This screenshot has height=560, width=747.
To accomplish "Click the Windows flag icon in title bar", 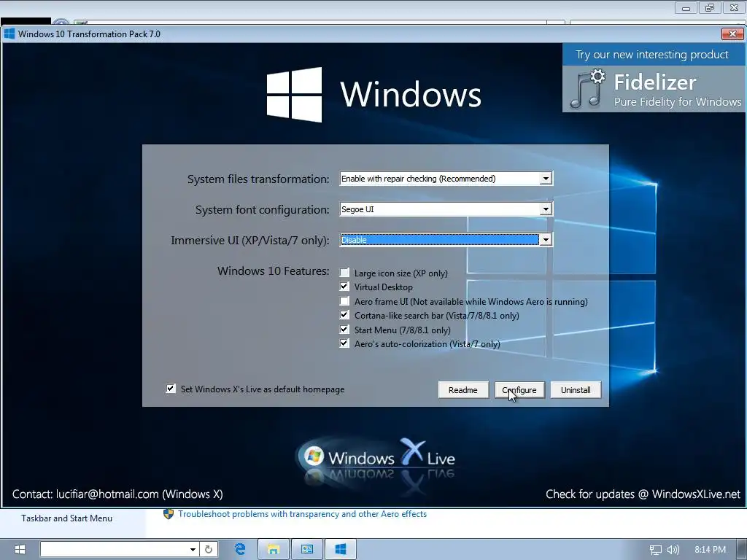I will pyautogui.click(x=9, y=34).
